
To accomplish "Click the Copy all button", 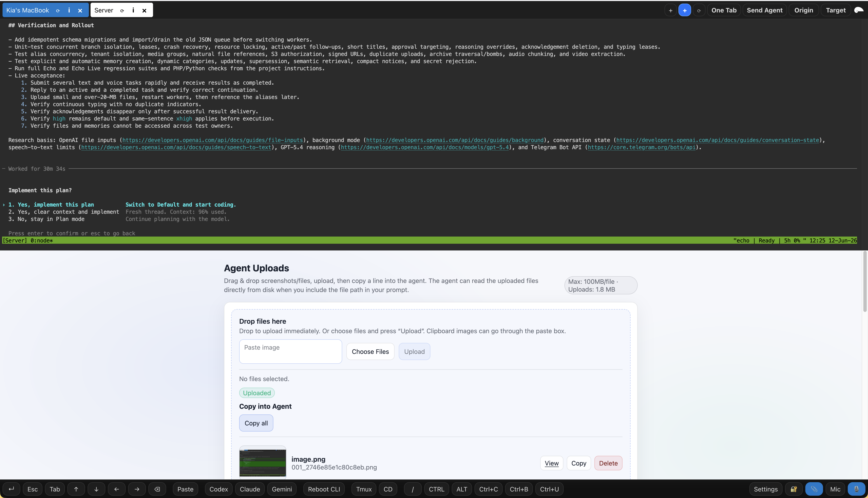I will pos(256,423).
